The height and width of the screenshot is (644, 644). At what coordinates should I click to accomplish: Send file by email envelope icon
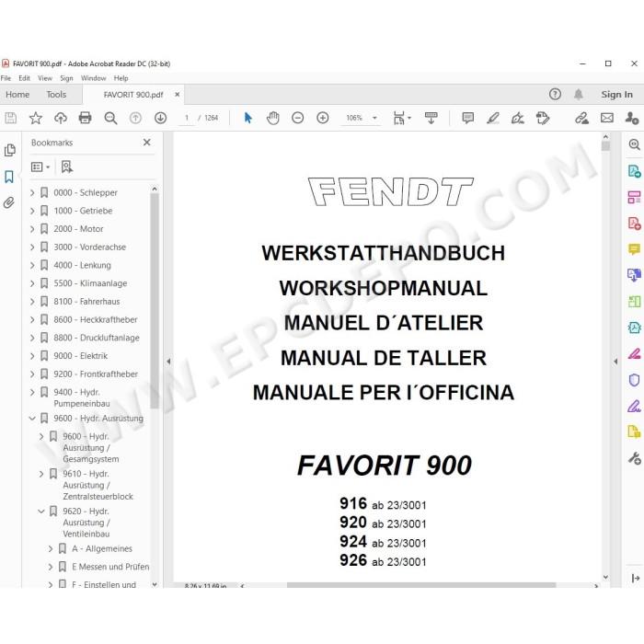tap(607, 119)
